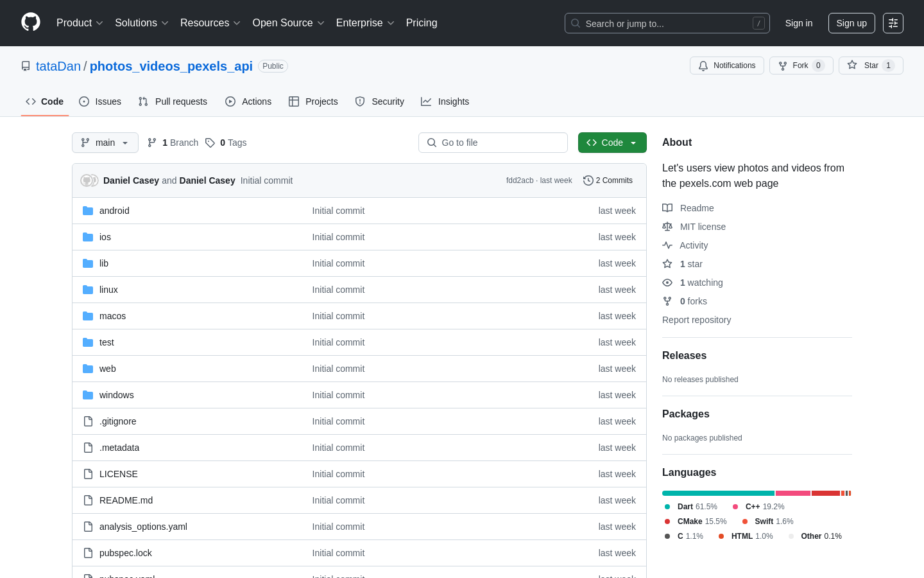924x578 pixels.
Task: Open the command palette settings icon
Action: pyautogui.click(x=893, y=23)
